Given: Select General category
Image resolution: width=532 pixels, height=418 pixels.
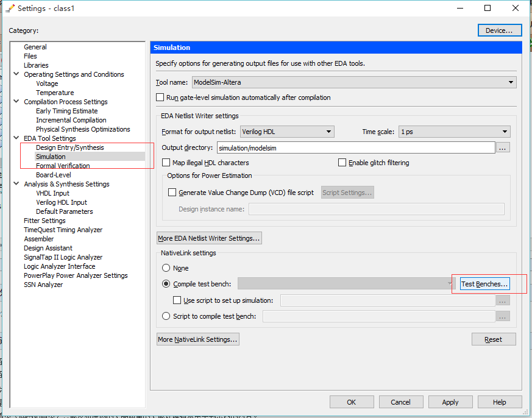Looking at the screenshot, I should coord(35,47).
